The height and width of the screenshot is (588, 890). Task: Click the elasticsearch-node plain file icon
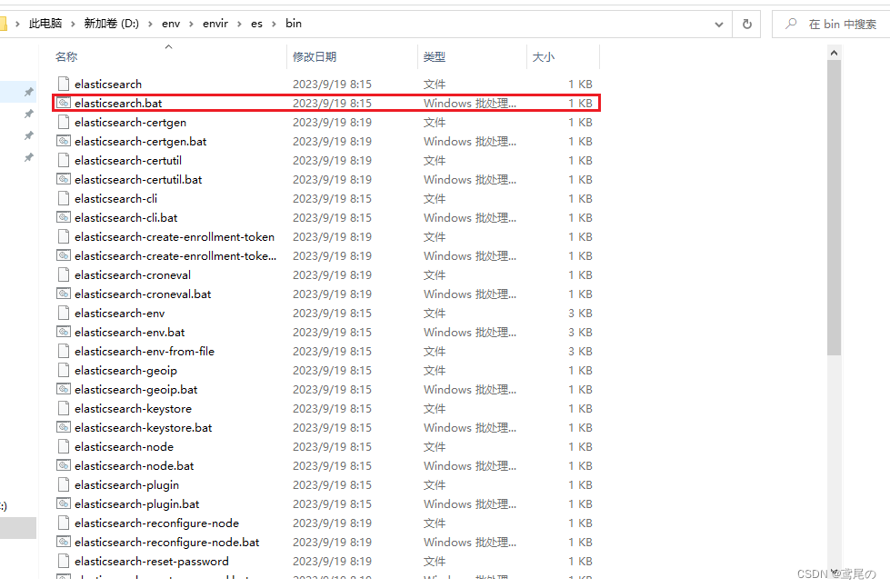(x=64, y=446)
